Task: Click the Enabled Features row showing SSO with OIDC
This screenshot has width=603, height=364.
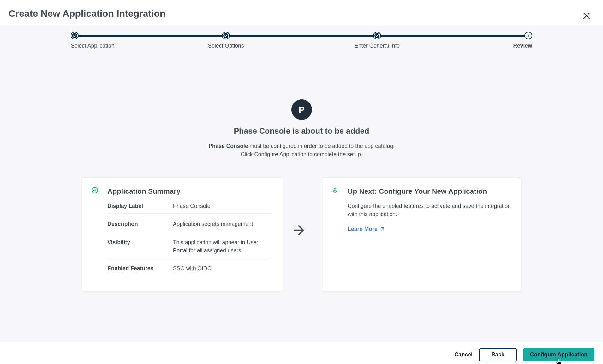Action: coord(189,268)
